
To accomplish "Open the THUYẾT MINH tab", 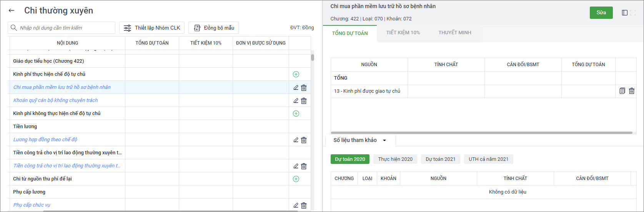I will [454, 33].
